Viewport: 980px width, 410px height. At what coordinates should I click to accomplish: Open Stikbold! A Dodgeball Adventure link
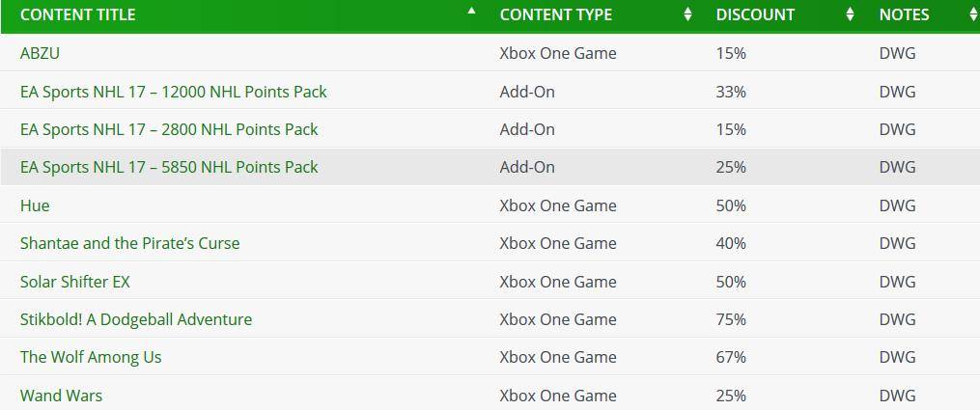tap(135, 319)
